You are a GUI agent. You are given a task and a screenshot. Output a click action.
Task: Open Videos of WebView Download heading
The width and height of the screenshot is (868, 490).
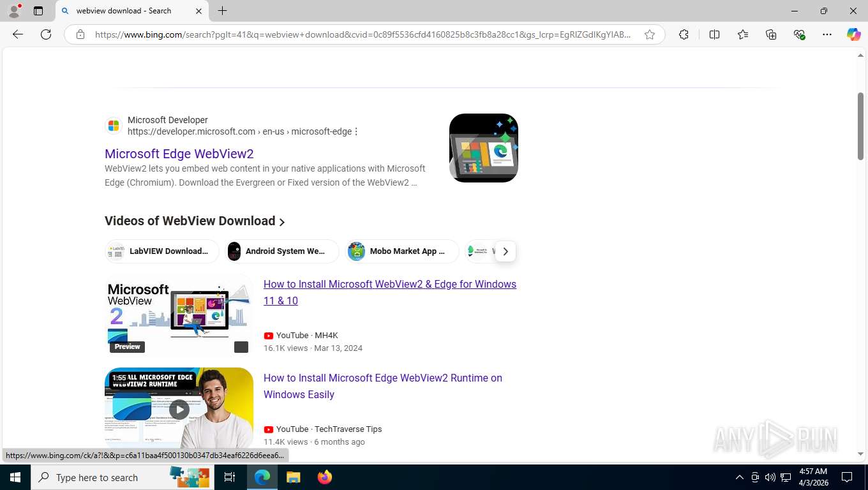195,221
